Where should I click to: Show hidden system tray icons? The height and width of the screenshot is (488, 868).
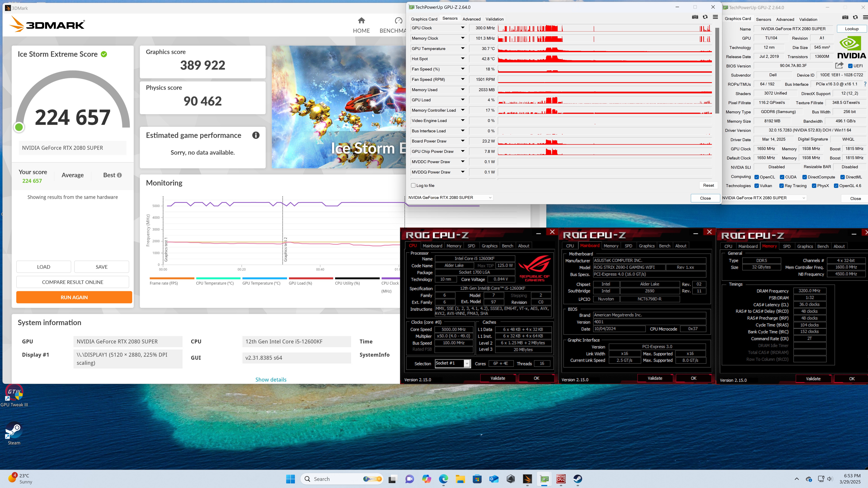click(797, 479)
